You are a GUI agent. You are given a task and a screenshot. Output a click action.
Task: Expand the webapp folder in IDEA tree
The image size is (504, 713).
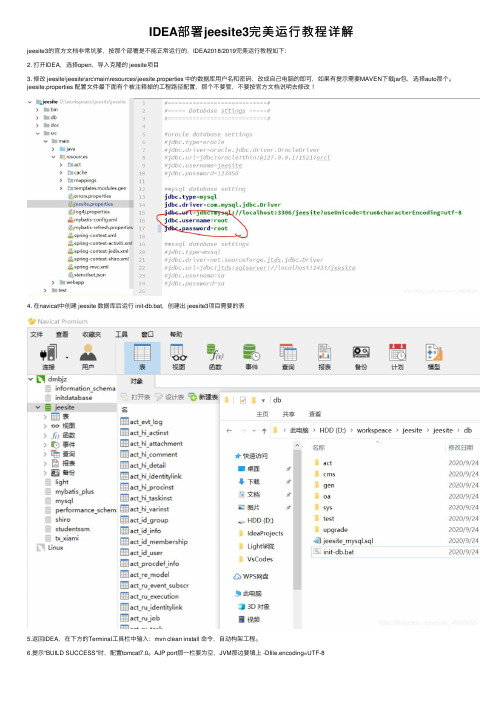(53, 282)
